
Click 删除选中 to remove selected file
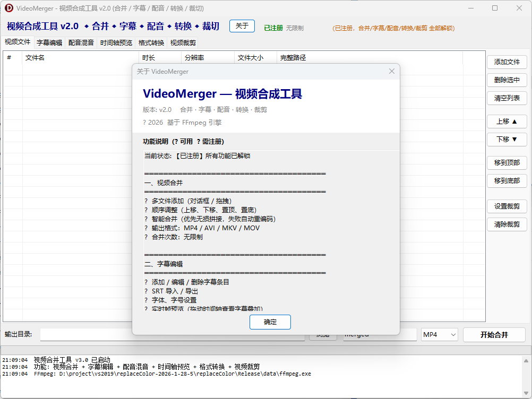pyautogui.click(x=507, y=80)
